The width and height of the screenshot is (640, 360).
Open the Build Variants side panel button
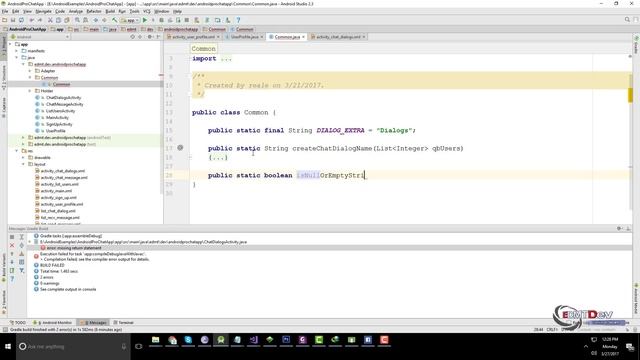4,268
